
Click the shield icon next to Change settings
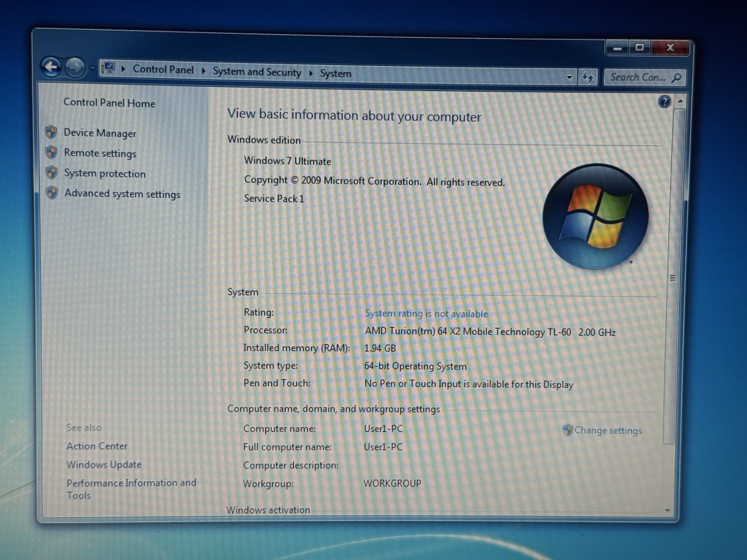pyautogui.click(x=567, y=430)
